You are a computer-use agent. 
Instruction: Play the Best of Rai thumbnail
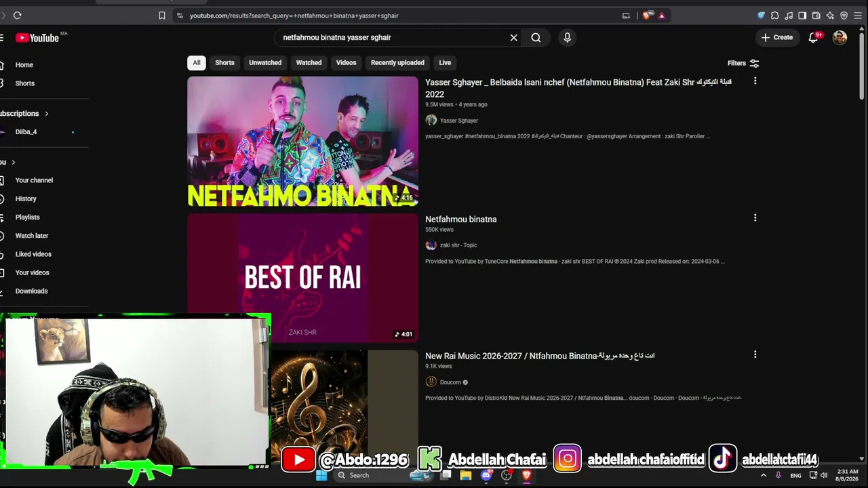coord(302,278)
